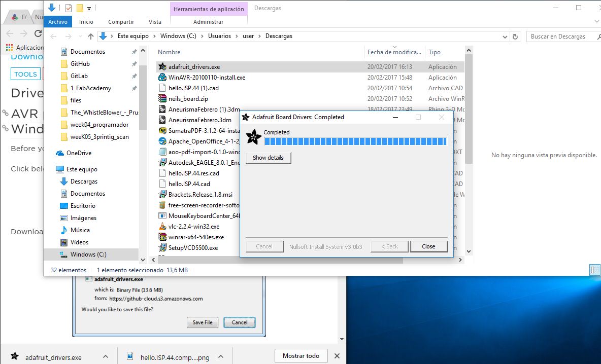601x364 pixels.
Task: Click the Explorer back navigation arrow
Action: pyautogui.click(x=54, y=37)
